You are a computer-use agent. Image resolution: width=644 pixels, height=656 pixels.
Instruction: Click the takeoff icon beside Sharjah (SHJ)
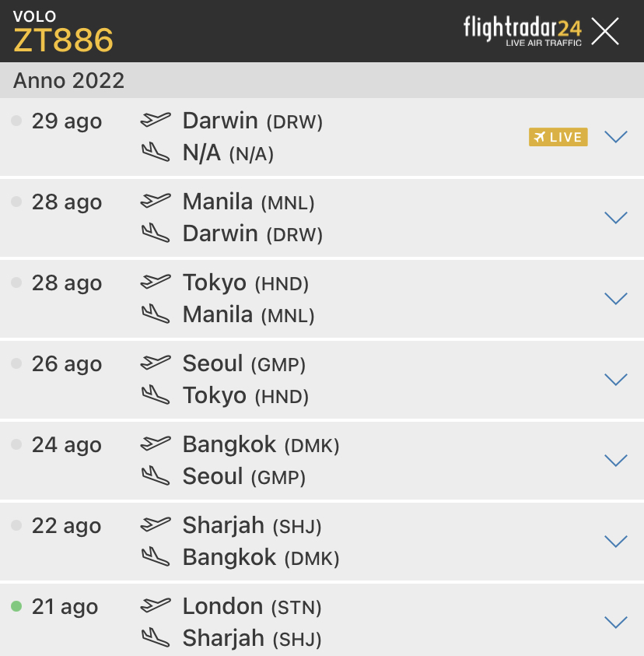coord(156,524)
